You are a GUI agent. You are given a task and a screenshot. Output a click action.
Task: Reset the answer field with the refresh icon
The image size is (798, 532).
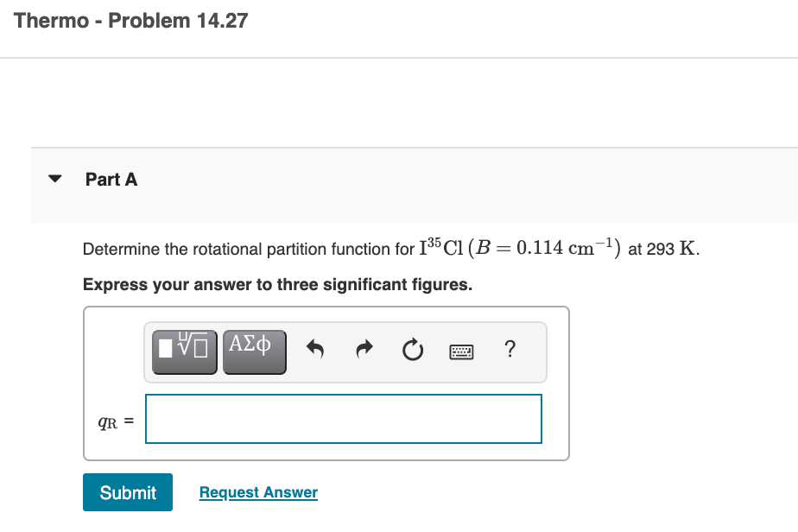(x=412, y=349)
